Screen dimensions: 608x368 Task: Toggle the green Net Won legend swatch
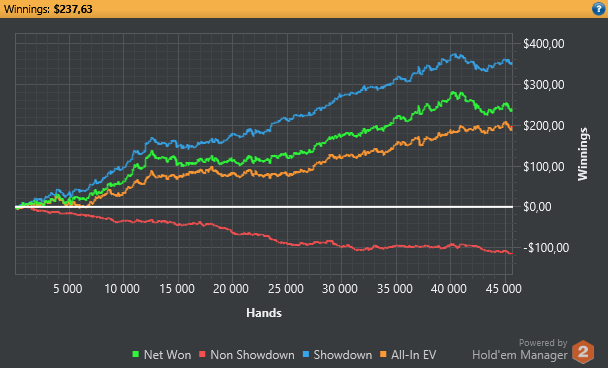pos(136,354)
